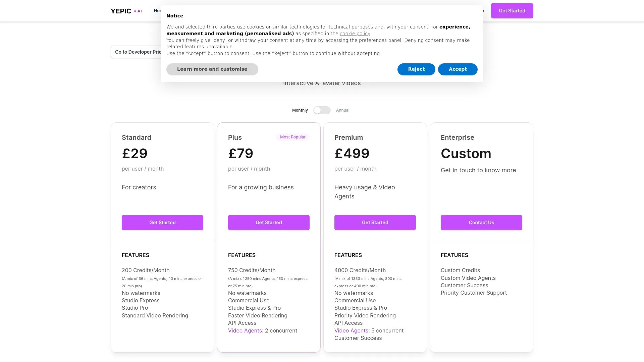The height and width of the screenshot is (362, 644).
Task: Open the cookie policy link
Action: (x=355, y=33)
